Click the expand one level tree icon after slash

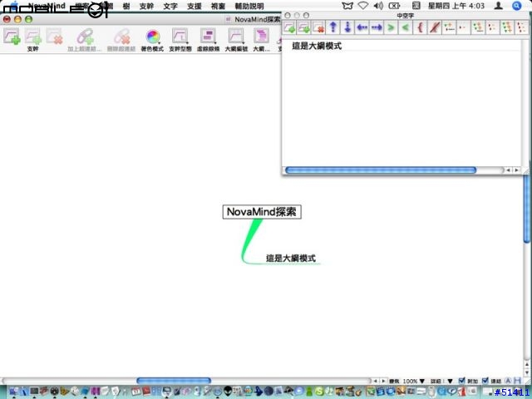[449, 27]
